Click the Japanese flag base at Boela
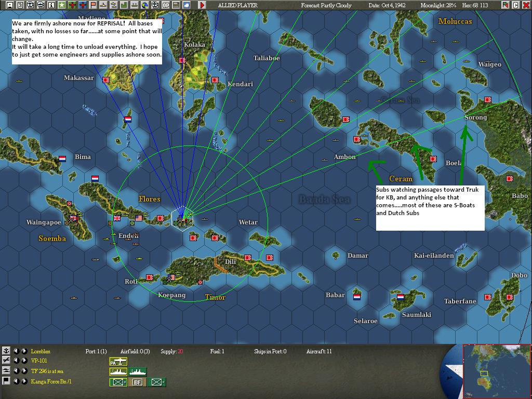The width and height of the screenshot is (532, 399). [x=433, y=158]
